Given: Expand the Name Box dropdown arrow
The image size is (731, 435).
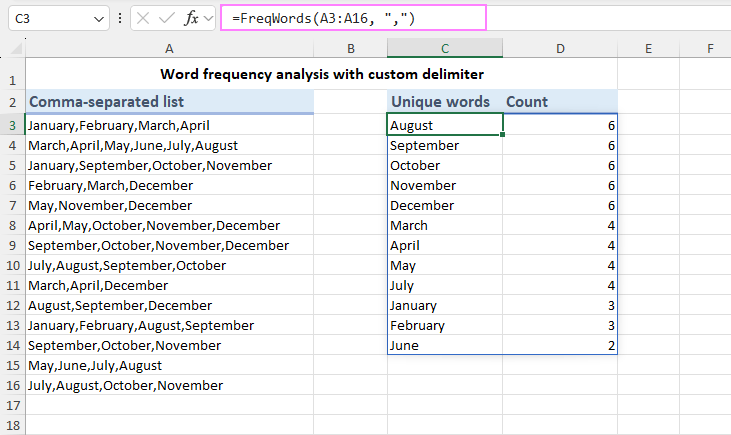Looking at the screenshot, I should (x=98, y=19).
